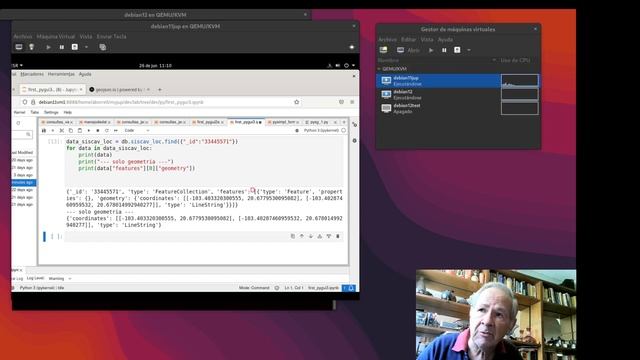Bookmark this page with the star icon

[x=297, y=102]
